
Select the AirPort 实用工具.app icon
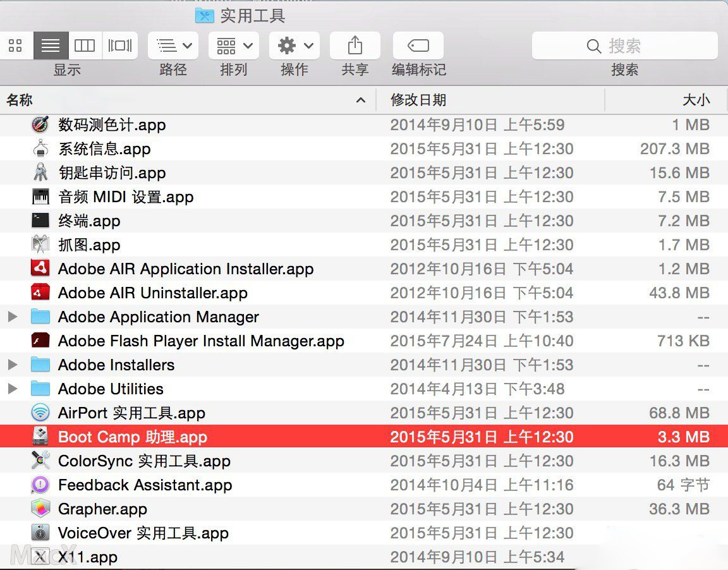[x=40, y=413]
